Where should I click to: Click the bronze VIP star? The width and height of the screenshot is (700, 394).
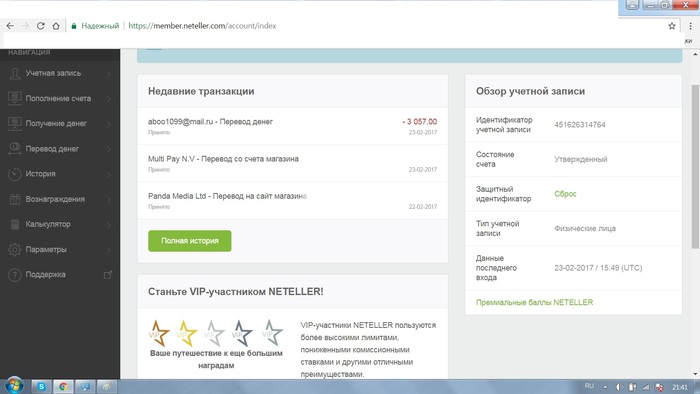click(158, 333)
